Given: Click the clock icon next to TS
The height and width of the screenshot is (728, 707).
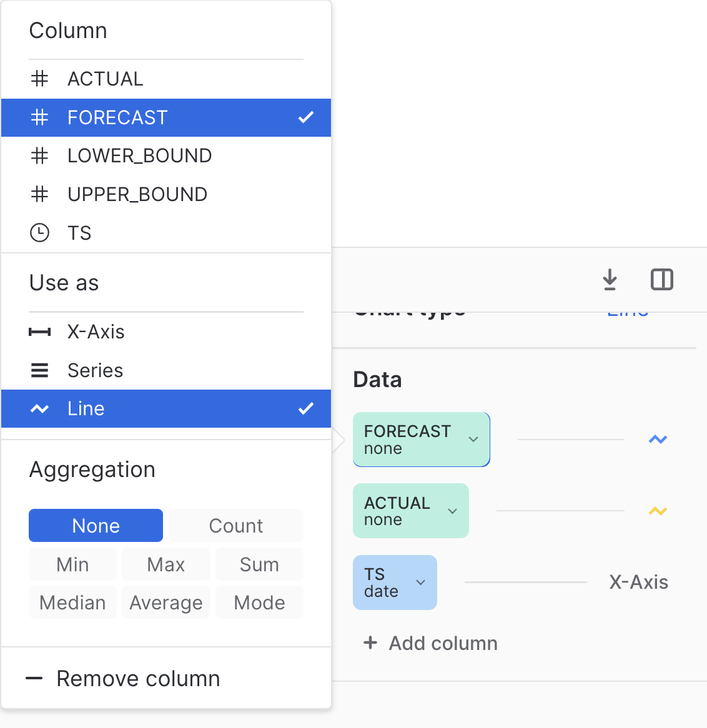Looking at the screenshot, I should pyautogui.click(x=40, y=232).
